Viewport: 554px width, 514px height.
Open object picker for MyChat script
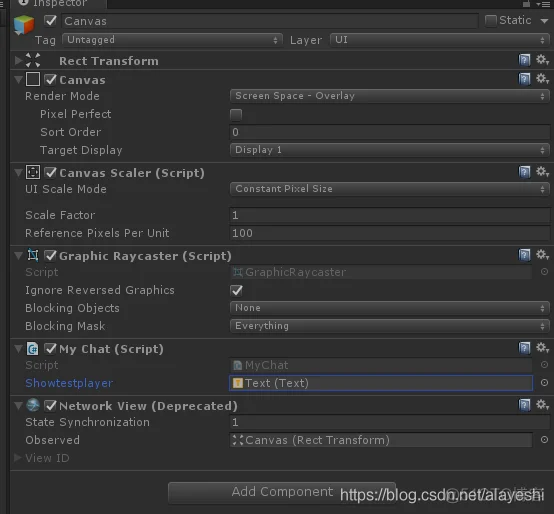[x=544, y=365]
